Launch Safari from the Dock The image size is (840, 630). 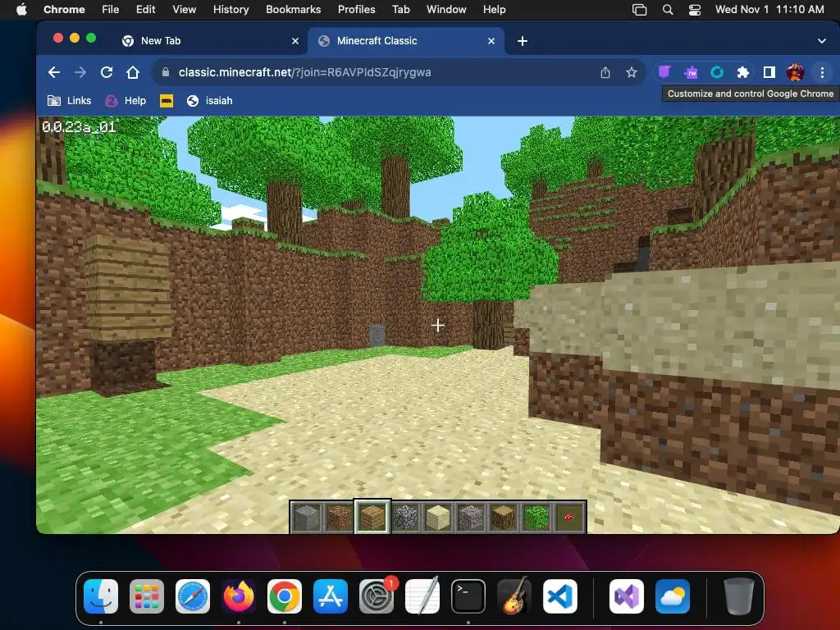(x=193, y=596)
